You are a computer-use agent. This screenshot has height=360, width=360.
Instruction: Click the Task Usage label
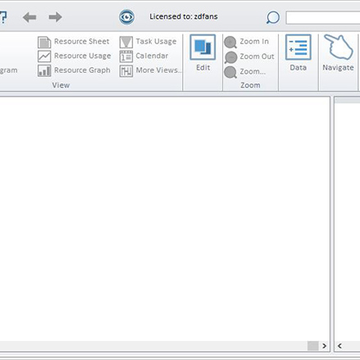coord(156,42)
